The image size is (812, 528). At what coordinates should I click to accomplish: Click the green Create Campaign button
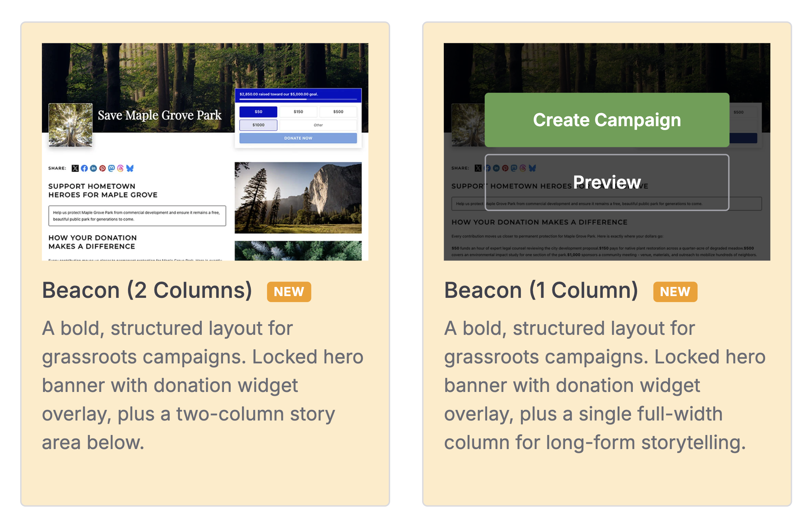pos(607,120)
